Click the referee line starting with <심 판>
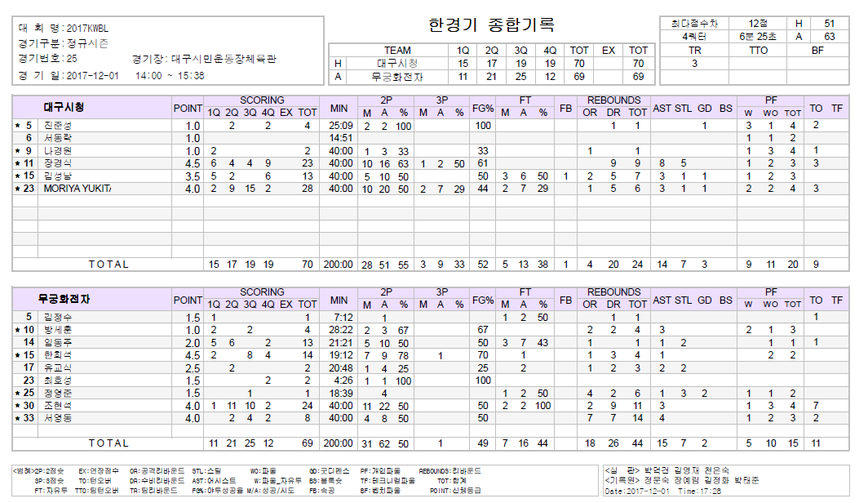 [667, 471]
